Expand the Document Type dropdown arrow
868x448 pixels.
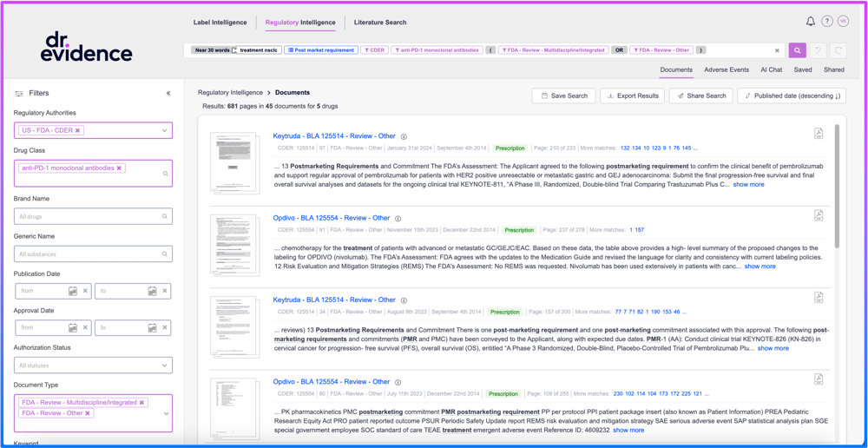coord(166,413)
